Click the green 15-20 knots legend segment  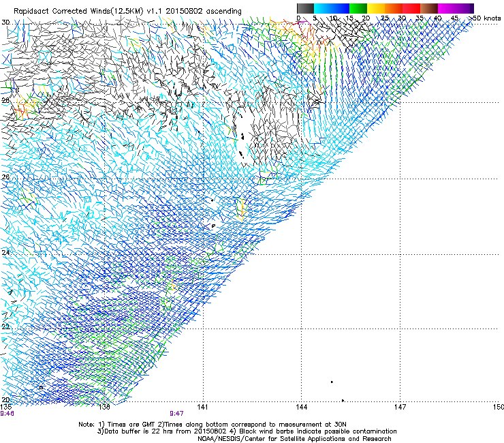tap(358, 8)
